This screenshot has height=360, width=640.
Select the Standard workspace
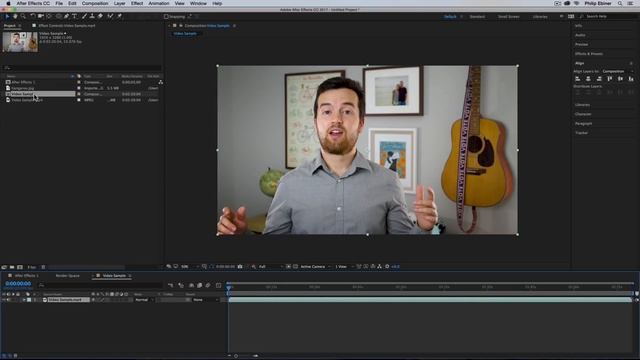(x=477, y=16)
